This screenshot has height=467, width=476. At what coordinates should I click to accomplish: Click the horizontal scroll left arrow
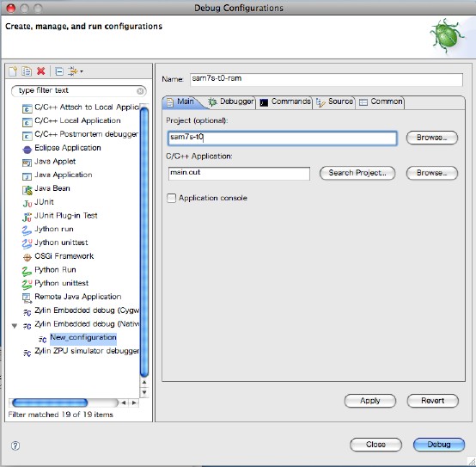tap(124, 402)
